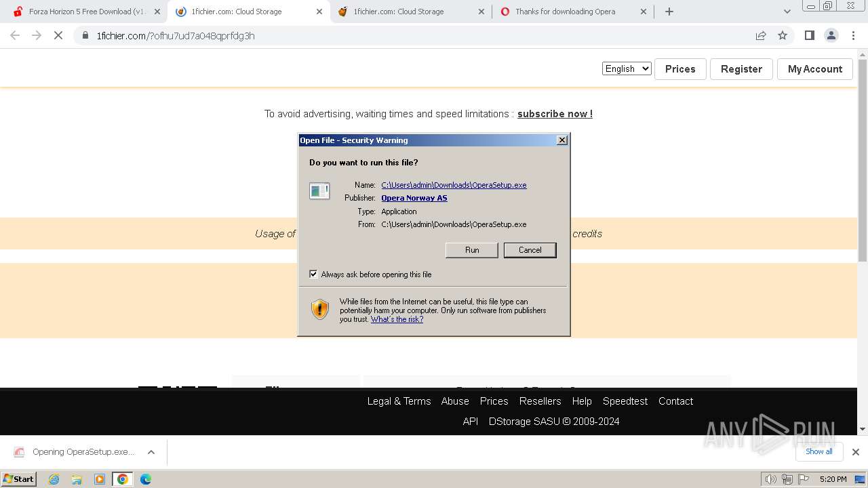This screenshot has height=488, width=868.
Task: Open the Chrome three-dot menu
Action: click(x=853, y=35)
